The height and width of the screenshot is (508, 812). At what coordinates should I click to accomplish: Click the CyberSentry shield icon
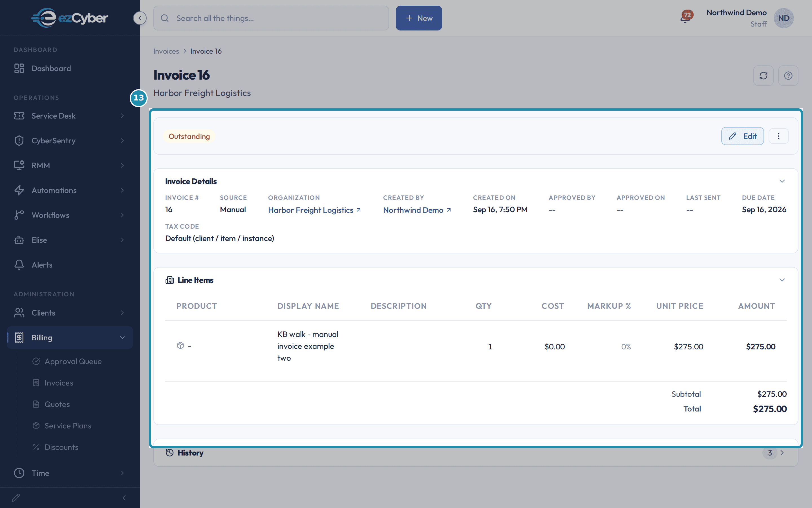(x=19, y=141)
